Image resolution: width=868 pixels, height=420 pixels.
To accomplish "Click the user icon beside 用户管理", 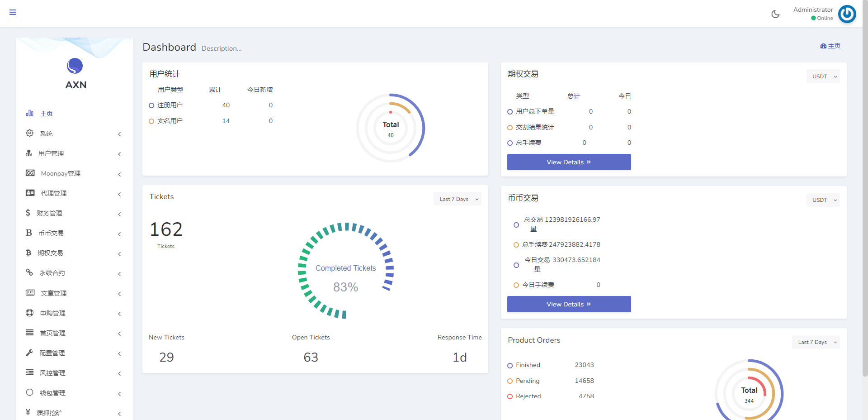I will tap(29, 153).
